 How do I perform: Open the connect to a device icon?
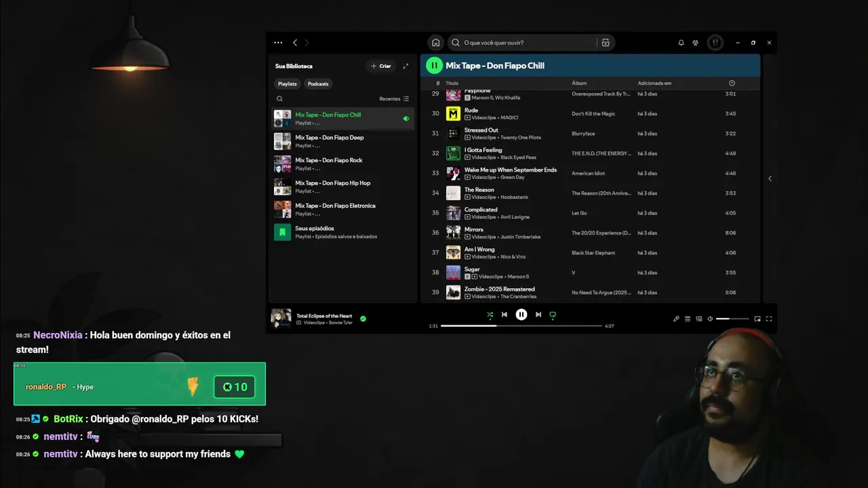point(699,319)
